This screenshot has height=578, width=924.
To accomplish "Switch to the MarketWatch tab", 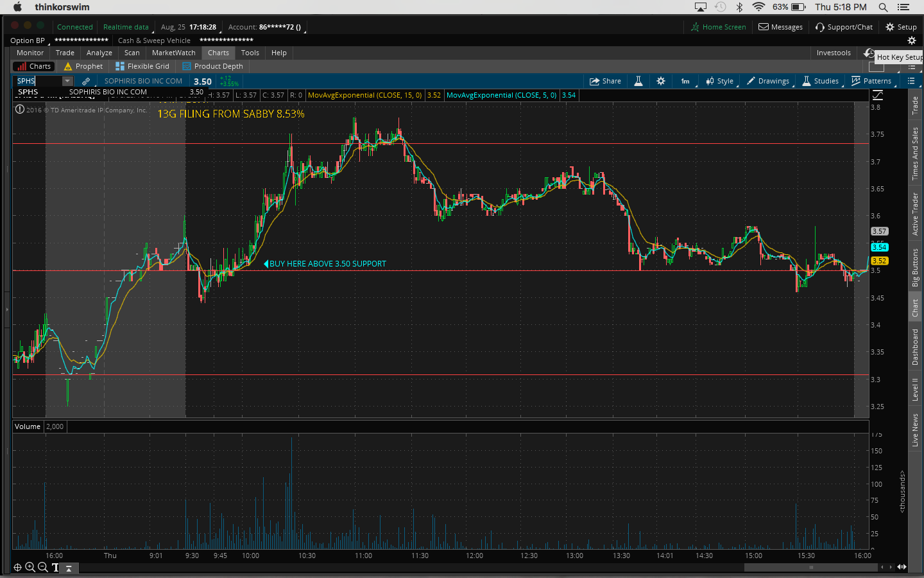I will [x=174, y=53].
